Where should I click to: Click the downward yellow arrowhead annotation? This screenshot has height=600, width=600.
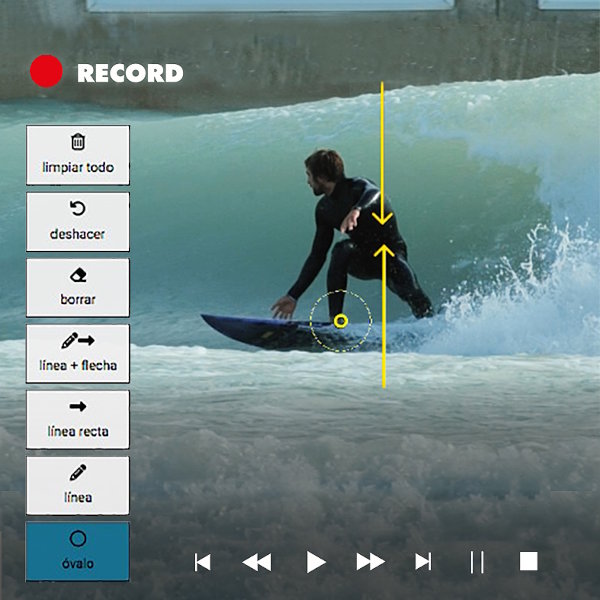coord(383,219)
